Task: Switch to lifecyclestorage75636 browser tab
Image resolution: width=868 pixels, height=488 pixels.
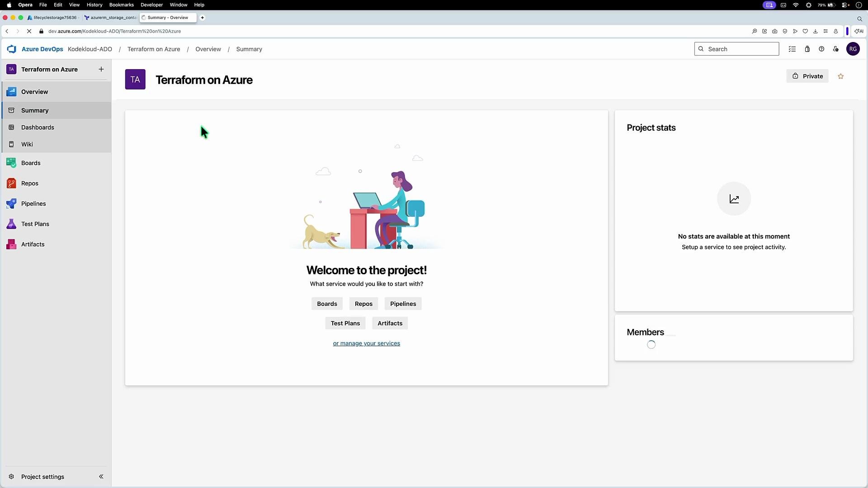Action: pos(53,18)
